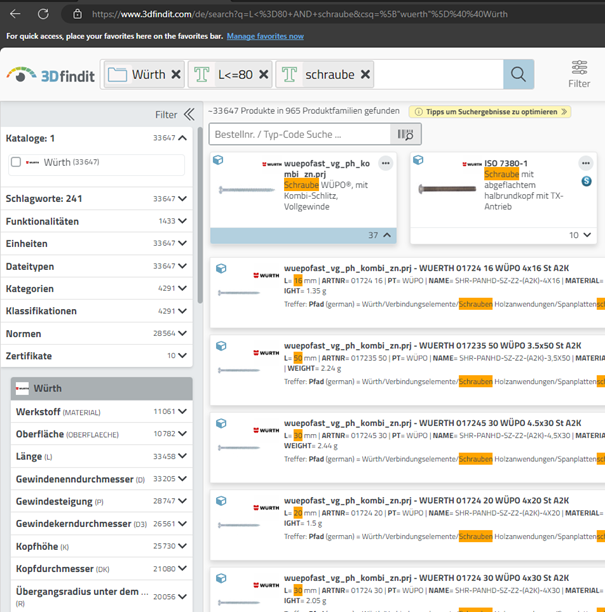The width and height of the screenshot is (605, 612).
Task: Open WUERTH 017245 30 WÜPO 4.5x30 result
Action: 432,423
